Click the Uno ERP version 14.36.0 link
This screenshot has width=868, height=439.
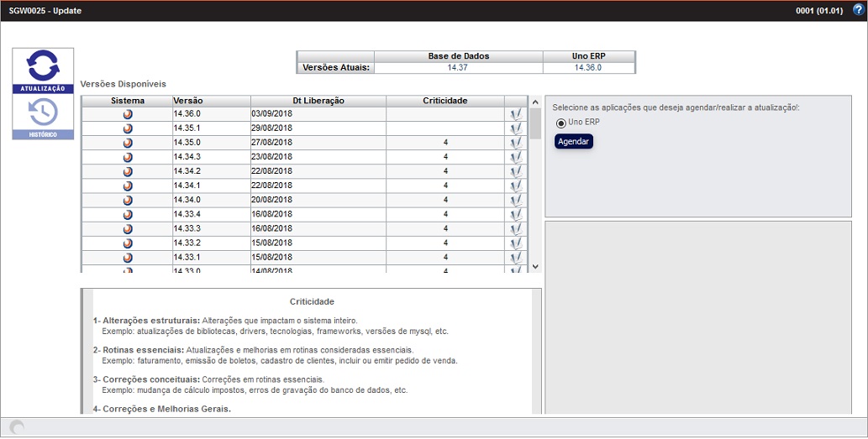(x=588, y=68)
